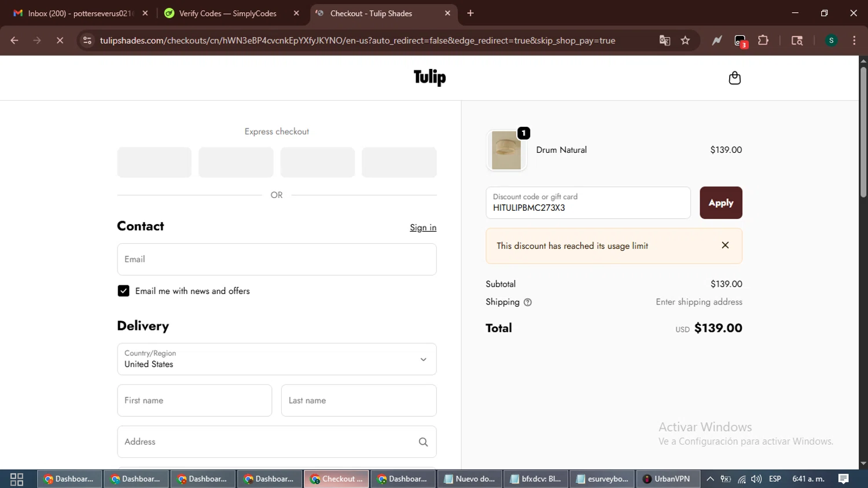Open the Sign in link

(423, 228)
